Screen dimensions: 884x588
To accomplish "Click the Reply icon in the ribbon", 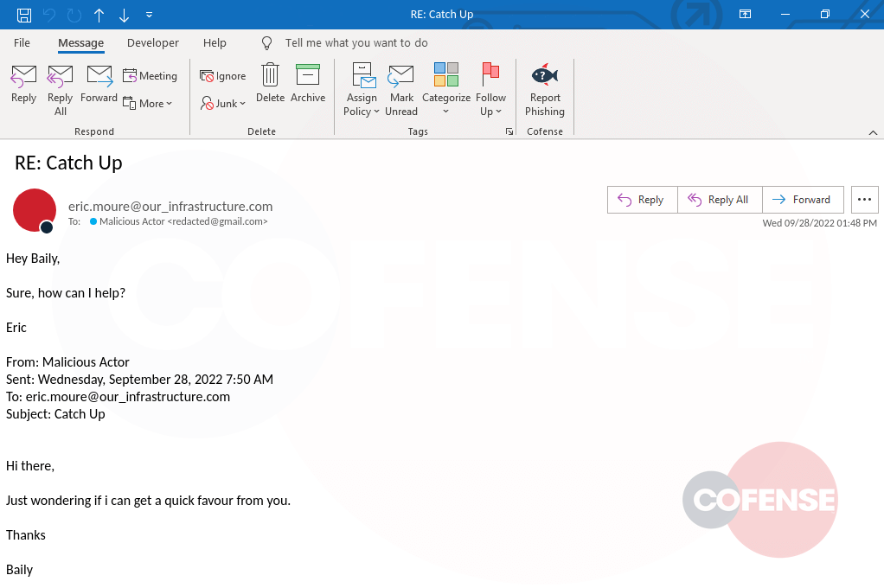I will tap(23, 85).
